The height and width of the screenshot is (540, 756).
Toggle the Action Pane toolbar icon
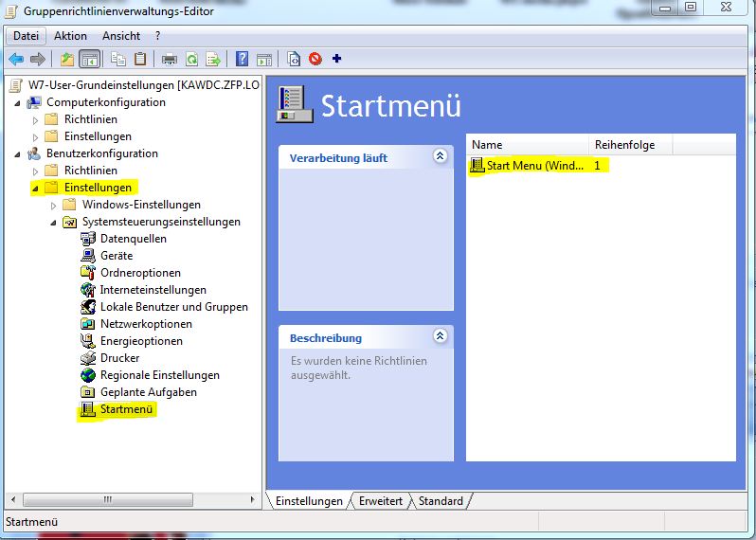click(264, 60)
